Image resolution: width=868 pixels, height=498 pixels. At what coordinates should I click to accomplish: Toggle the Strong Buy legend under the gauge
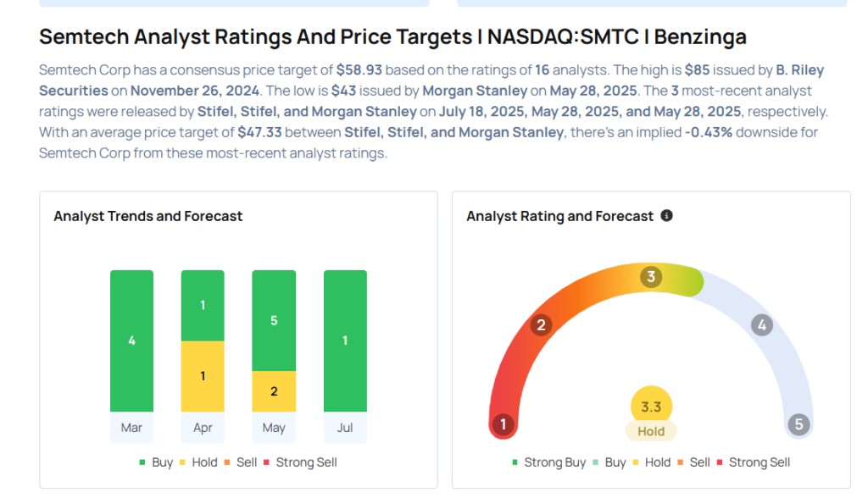click(548, 462)
